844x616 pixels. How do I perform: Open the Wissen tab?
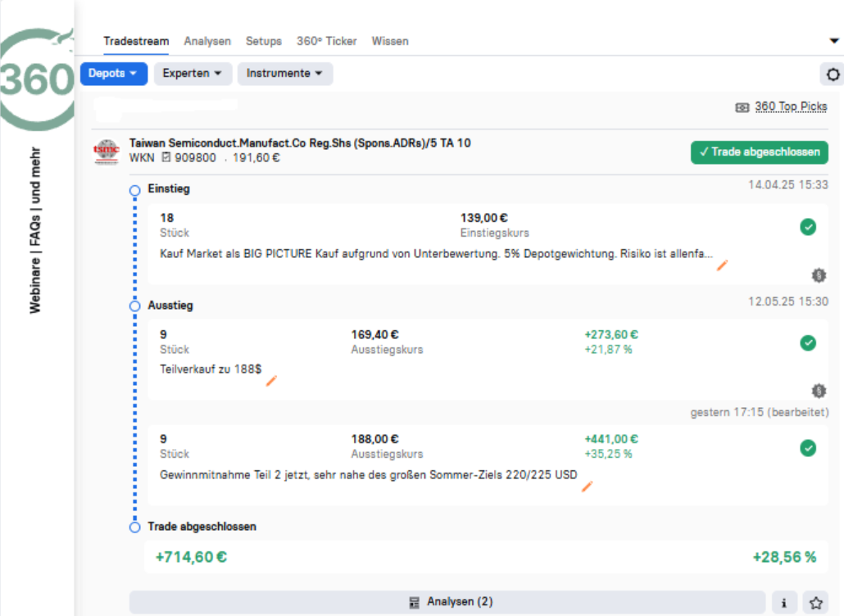click(390, 42)
